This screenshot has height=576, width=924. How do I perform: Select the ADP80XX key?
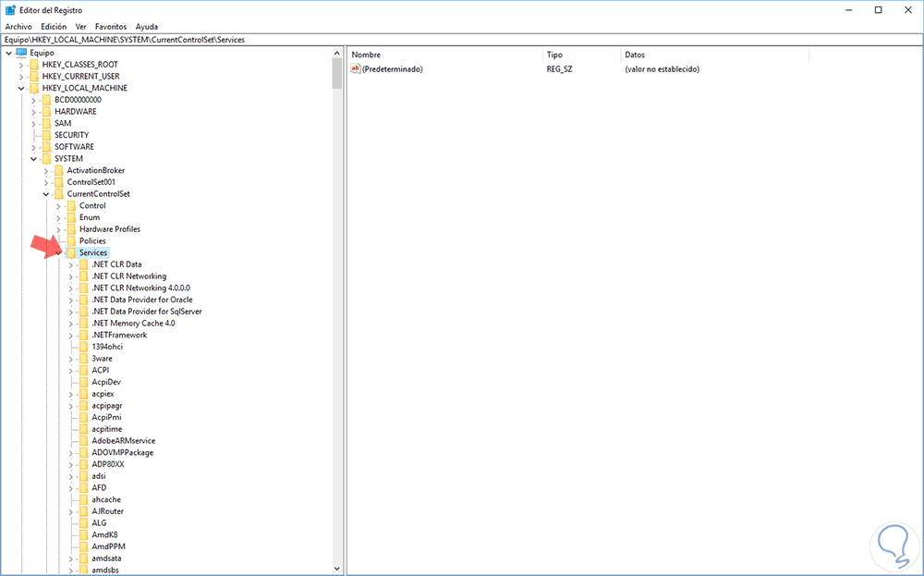tap(108, 464)
